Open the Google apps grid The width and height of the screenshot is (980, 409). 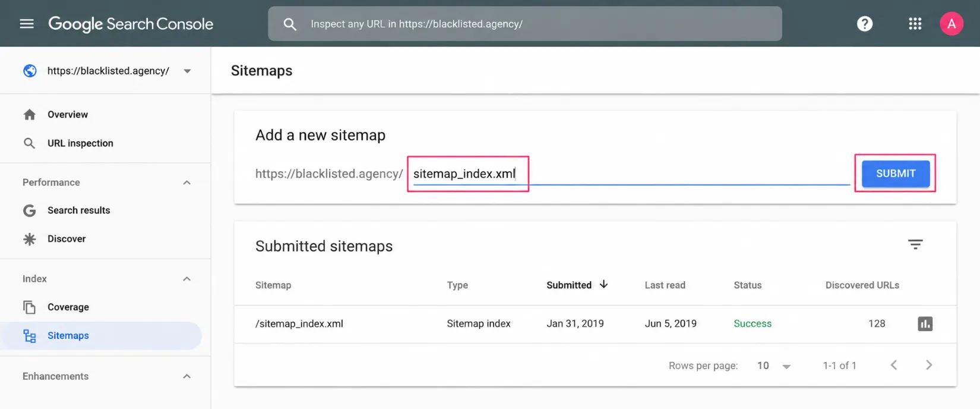pos(915,24)
